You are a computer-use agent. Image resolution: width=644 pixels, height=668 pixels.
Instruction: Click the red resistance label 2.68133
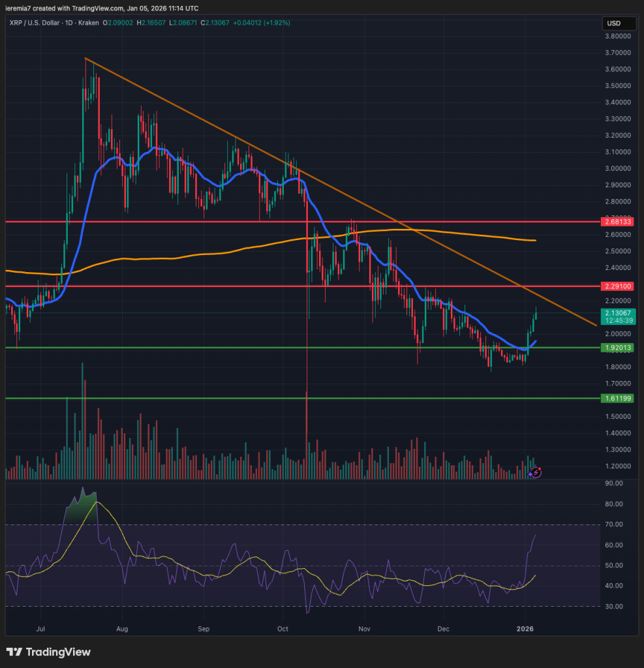(618, 222)
